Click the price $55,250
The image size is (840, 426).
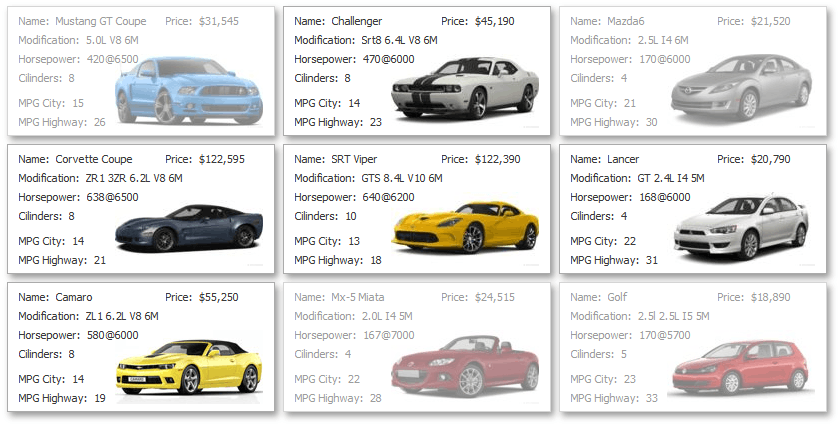(x=219, y=297)
